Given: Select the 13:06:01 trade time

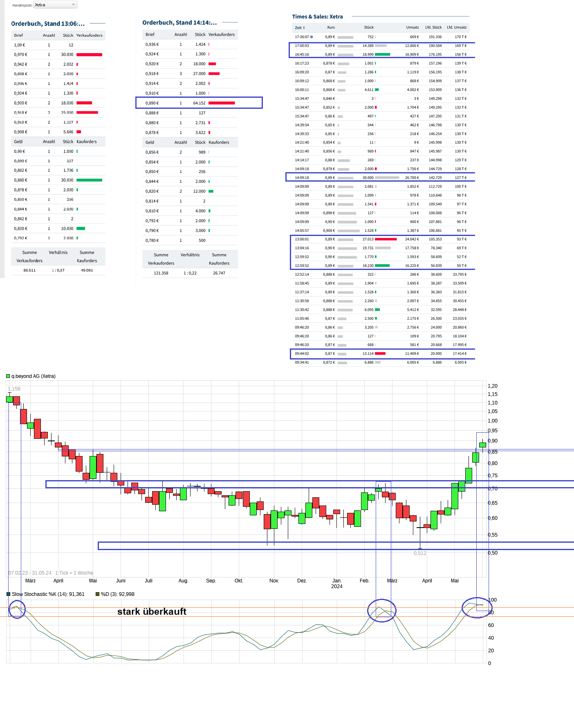Looking at the screenshot, I should [302, 239].
